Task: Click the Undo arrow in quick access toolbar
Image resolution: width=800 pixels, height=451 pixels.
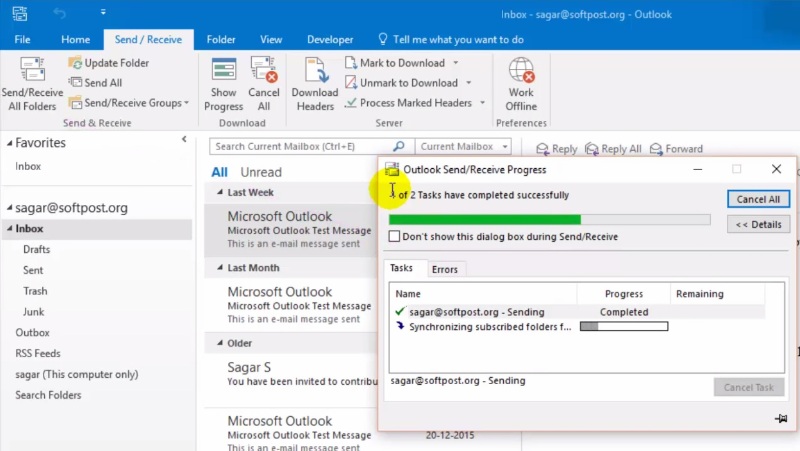Action: (59, 14)
